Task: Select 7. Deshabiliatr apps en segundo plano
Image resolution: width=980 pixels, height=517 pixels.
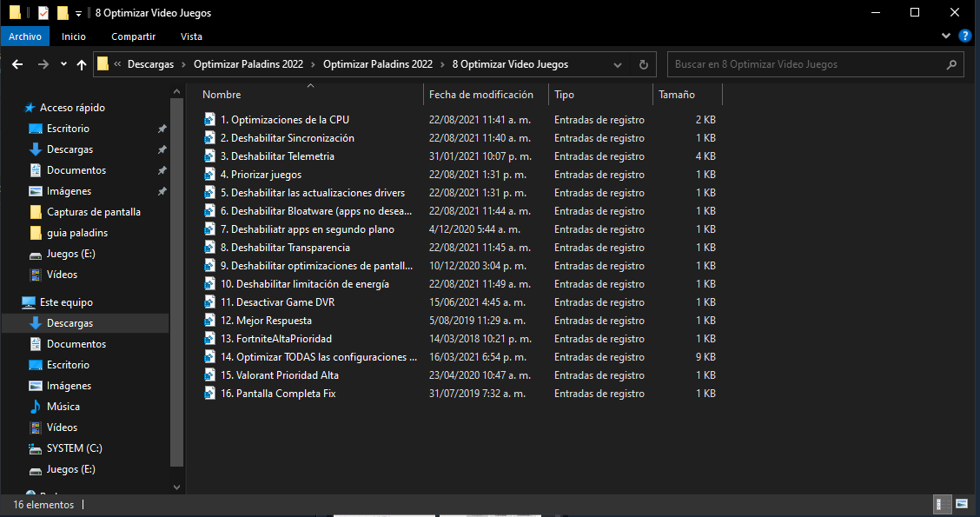Action: pos(307,229)
